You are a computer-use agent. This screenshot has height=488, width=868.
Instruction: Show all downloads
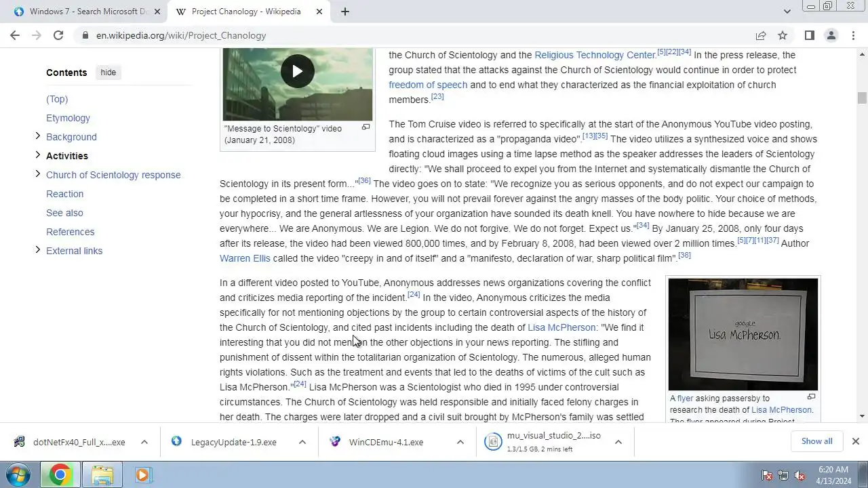[x=816, y=441]
